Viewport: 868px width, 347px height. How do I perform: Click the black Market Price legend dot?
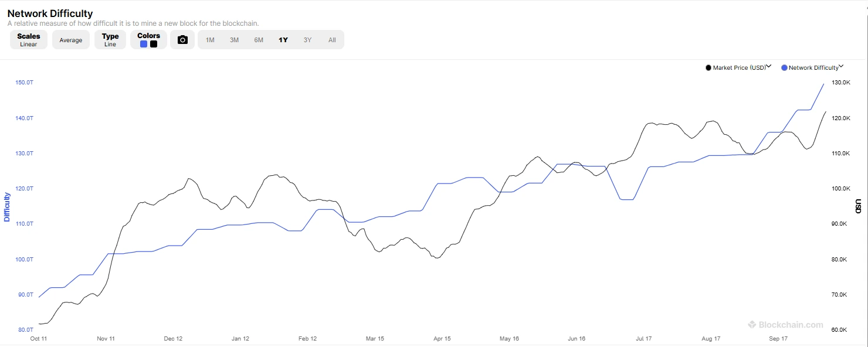point(708,68)
